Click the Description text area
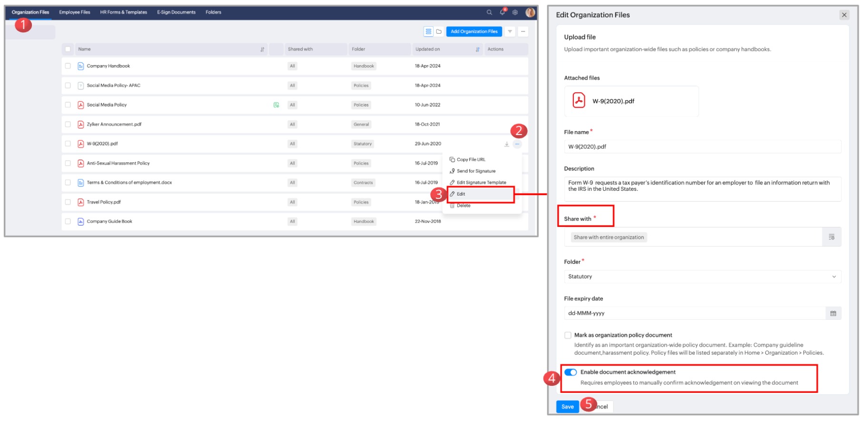The height and width of the screenshot is (421, 868). pyautogui.click(x=702, y=189)
